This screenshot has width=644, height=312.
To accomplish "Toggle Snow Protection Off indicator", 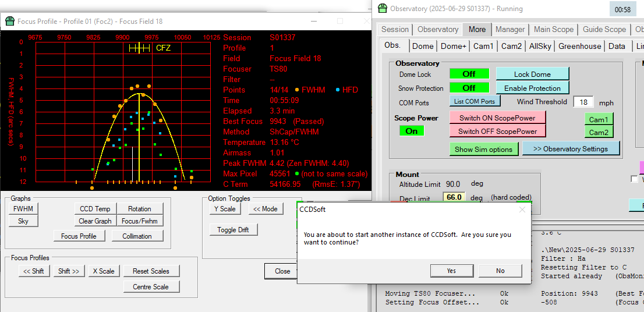I will pyautogui.click(x=469, y=88).
